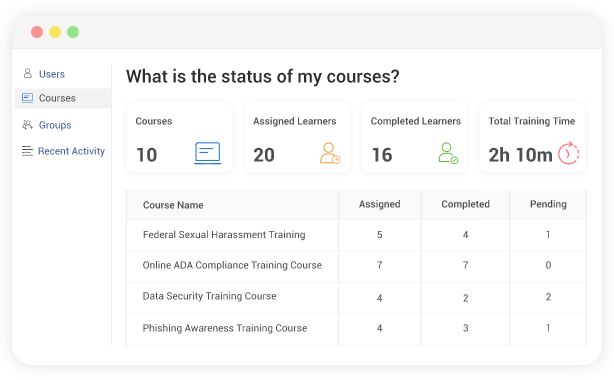The width and height of the screenshot is (614, 380).
Task: Click the Groups people icon in sidebar
Action: click(27, 125)
